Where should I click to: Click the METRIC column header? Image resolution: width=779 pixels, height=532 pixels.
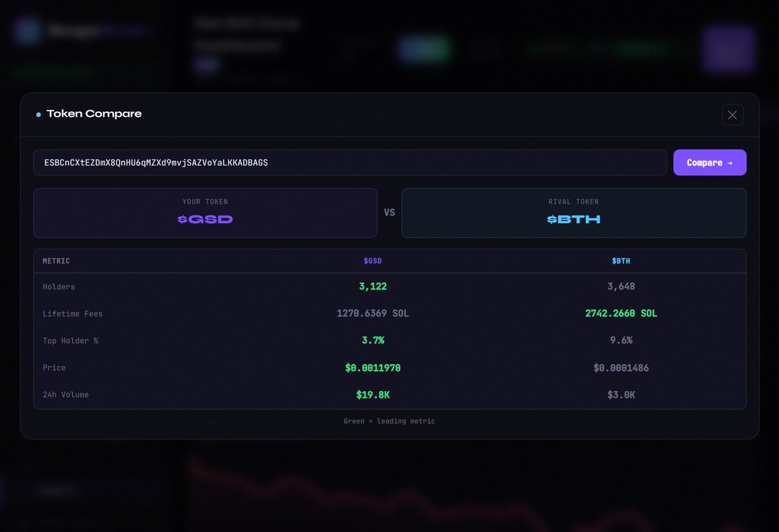(56, 261)
